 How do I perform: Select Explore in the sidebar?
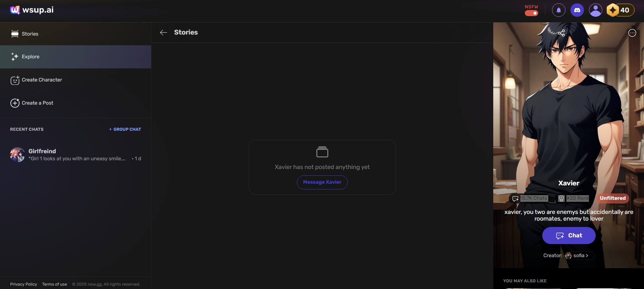[31, 57]
